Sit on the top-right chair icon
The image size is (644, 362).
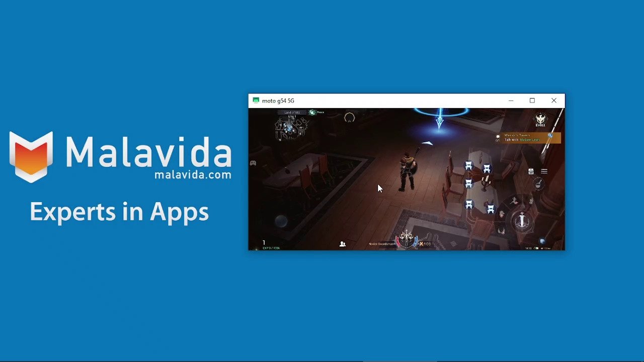click(x=487, y=169)
